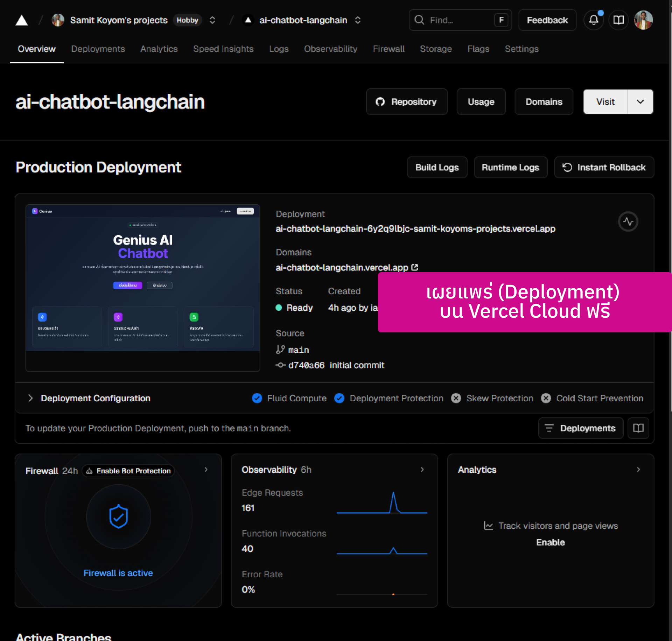Click the activity pulse icon on deployment card
The width and height of the screenshot is (672, 641).
(628, 221)
